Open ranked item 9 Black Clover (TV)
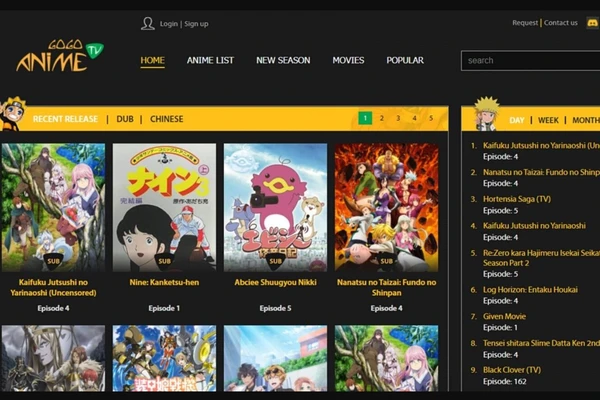This screenshot has width=600, height=400. coord(512,370)
